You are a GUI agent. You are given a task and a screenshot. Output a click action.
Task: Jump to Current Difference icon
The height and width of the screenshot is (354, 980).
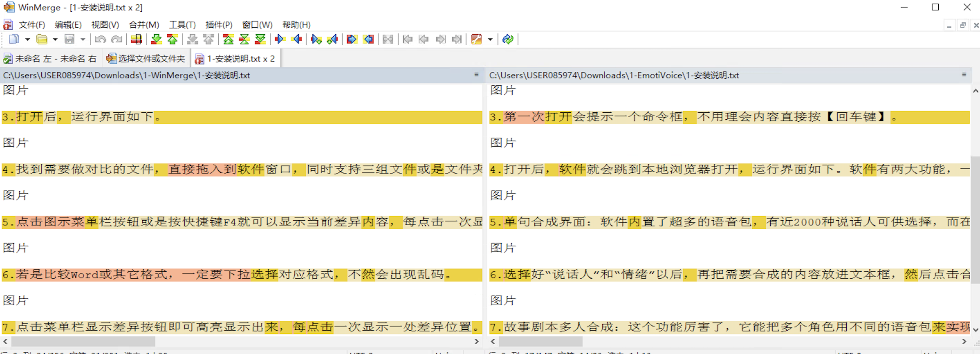[244, 39]
